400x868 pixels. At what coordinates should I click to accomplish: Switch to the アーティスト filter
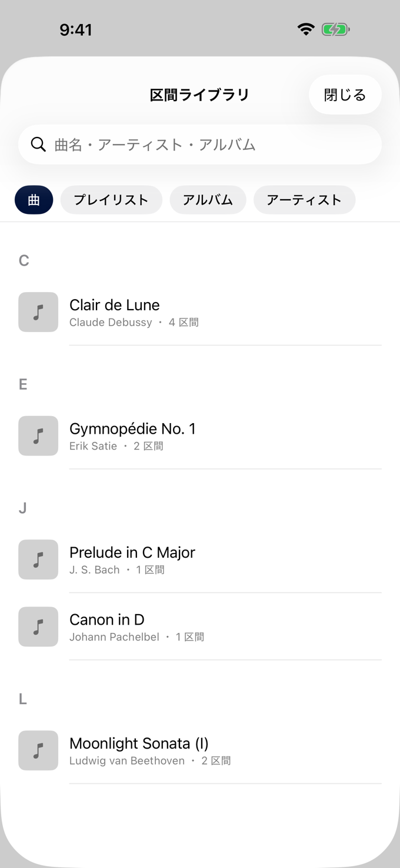coord(304,200)
